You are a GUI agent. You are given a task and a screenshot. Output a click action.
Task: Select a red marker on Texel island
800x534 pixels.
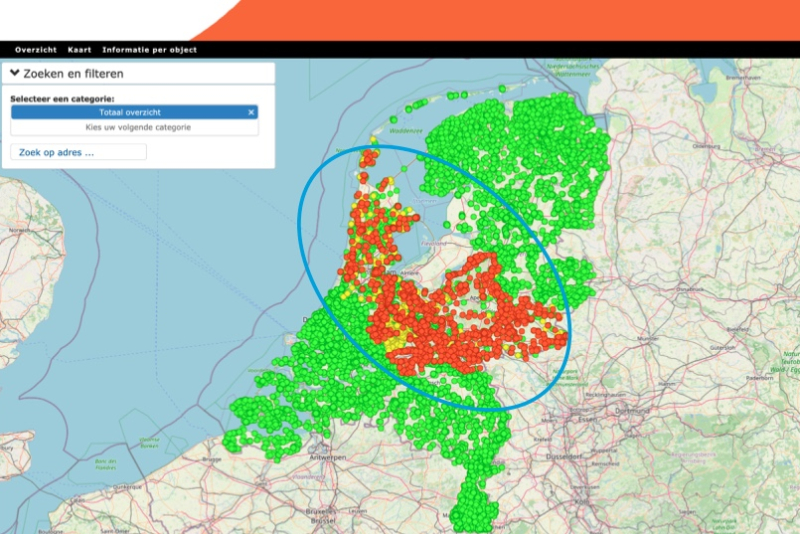point(367,158)
